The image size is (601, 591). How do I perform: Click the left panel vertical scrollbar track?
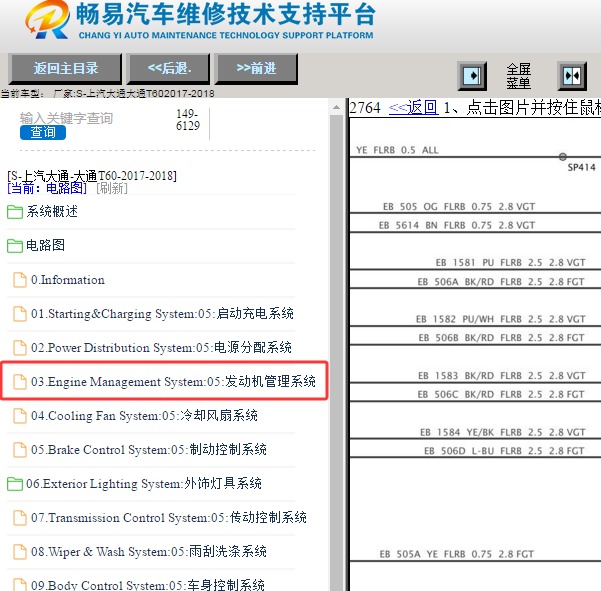(x=337, y=353)
